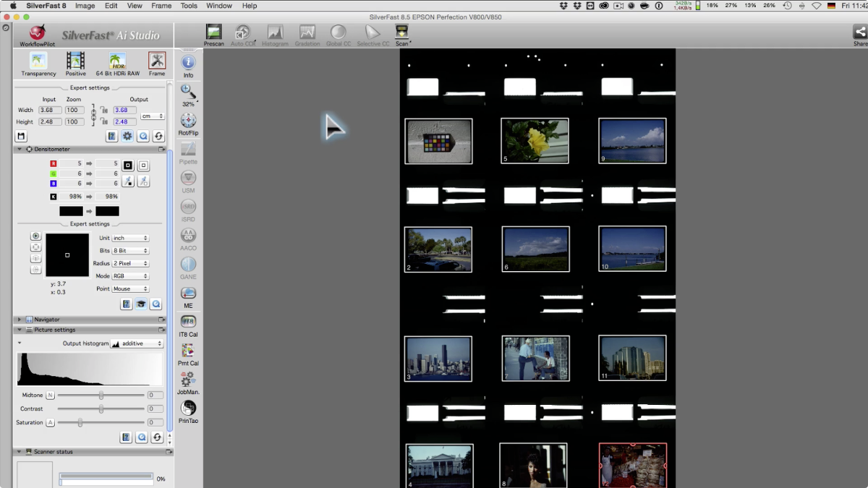Screen dimensions: 868x488
Task: Click the Info icon in the sidebar
Action: [188, 65]
